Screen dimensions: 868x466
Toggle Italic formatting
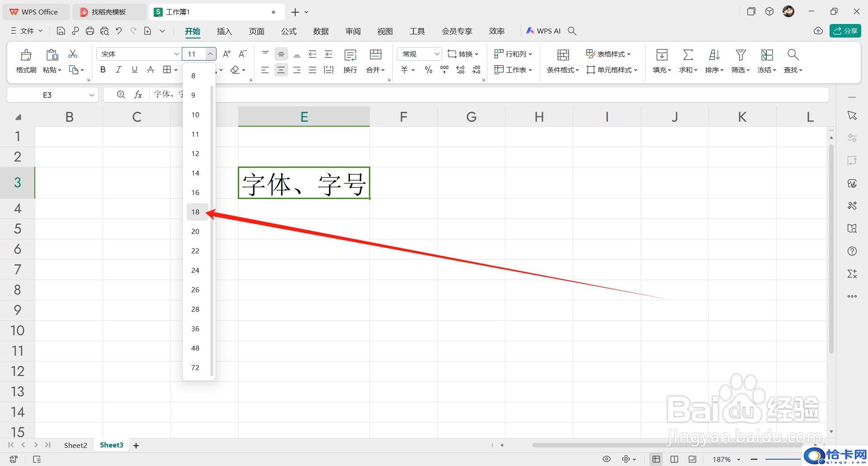point(118,70)
